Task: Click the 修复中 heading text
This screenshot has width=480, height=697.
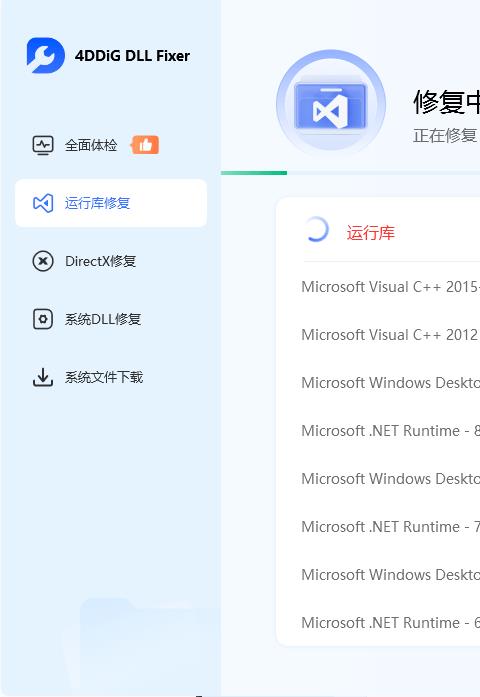Action: coord(446,102)
